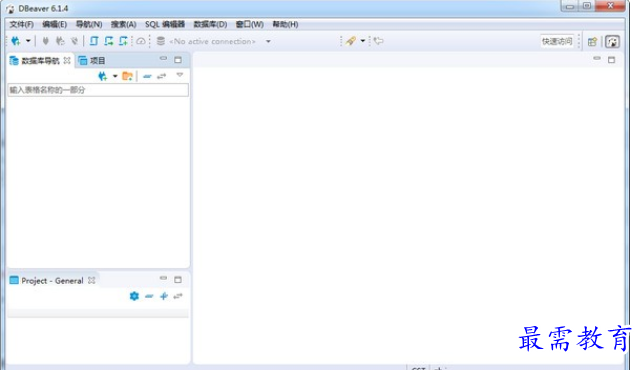Open the 导航(N) menu

tap(89, 24)
